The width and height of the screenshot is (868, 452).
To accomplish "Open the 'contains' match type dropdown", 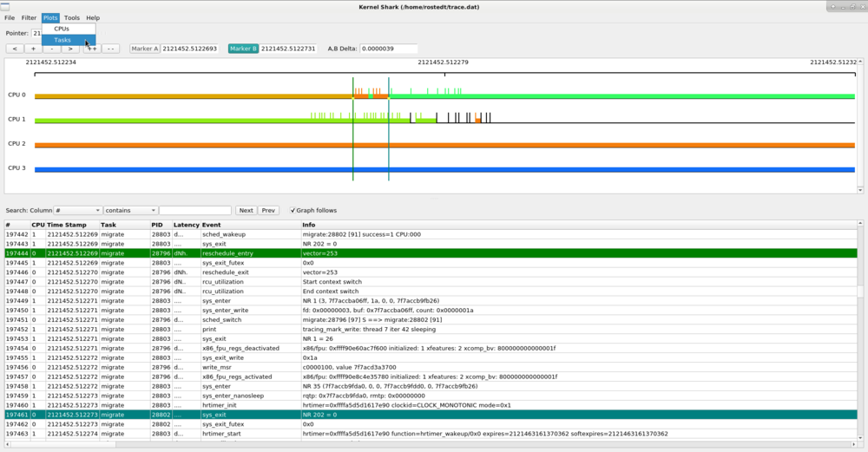I will pyautogui.click(x=130, y=210).
